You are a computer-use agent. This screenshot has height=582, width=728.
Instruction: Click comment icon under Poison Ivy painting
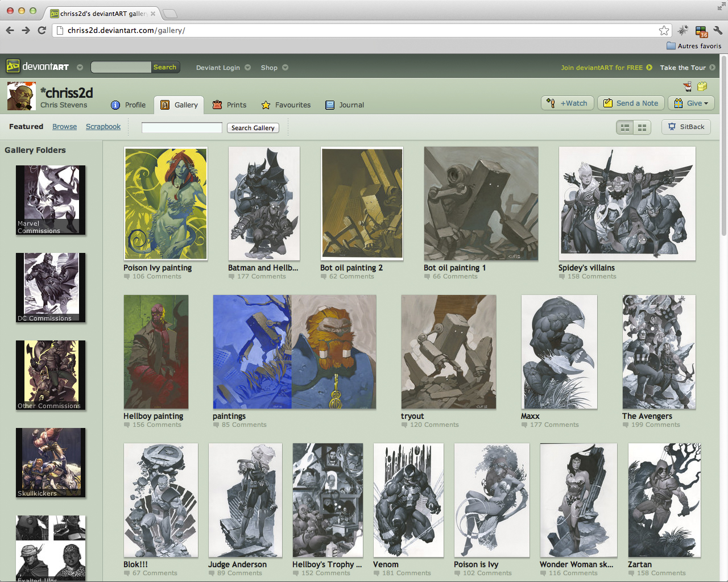tap(127, 277)
